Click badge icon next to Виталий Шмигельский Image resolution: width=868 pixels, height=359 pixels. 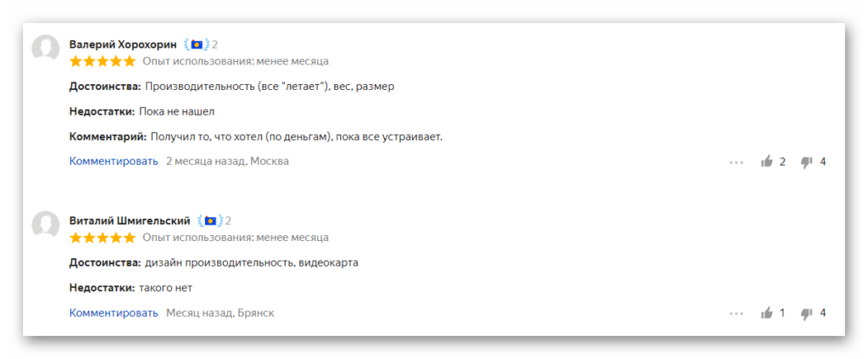pos(210,221)
